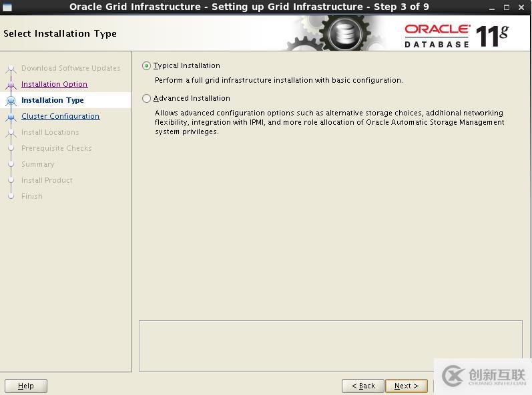Click the step marker icon beside Installation Type
The height and width of the screenshot is (395, 532).
tap(11, 100)
